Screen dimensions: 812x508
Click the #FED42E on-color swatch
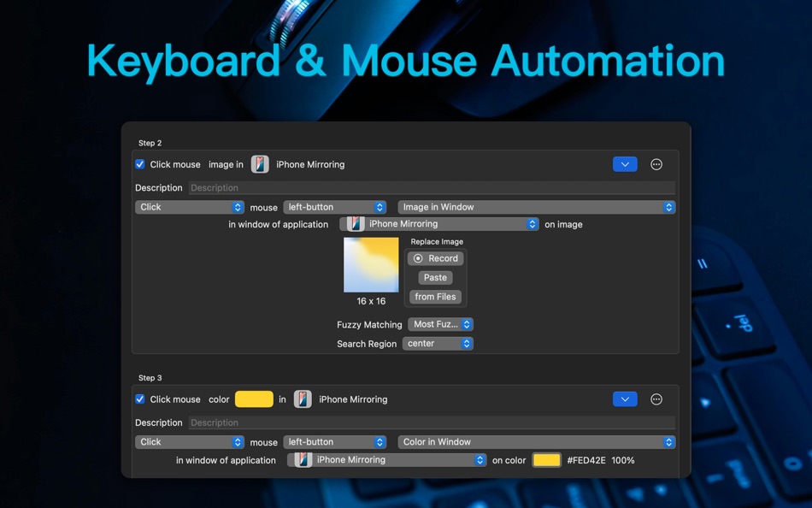click(547, 460)
